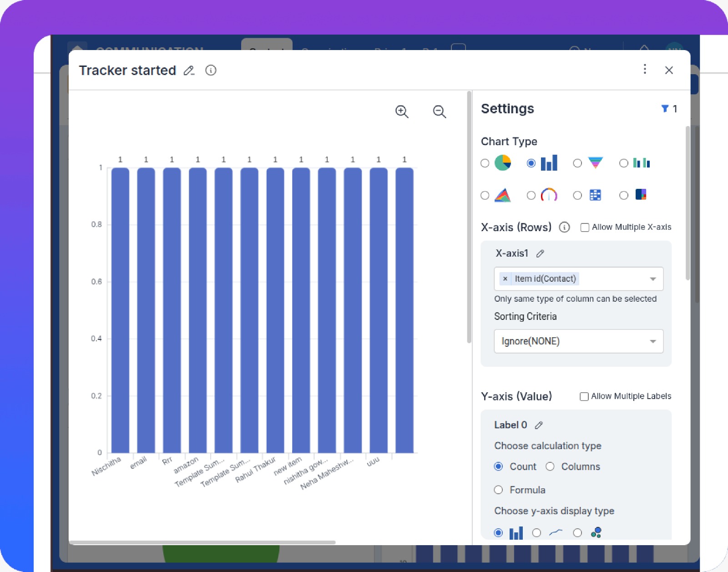
Task: Open the three-dot options menu
Action: [645, 70]
